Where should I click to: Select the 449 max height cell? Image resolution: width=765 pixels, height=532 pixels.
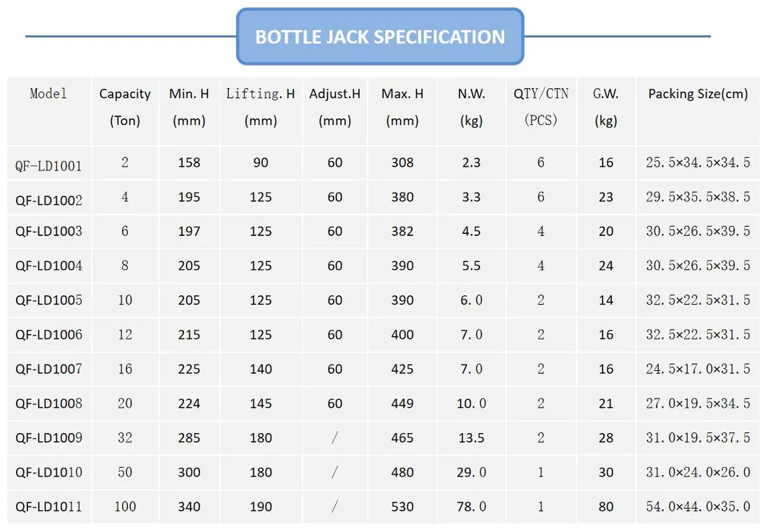(x=402, y=404)
